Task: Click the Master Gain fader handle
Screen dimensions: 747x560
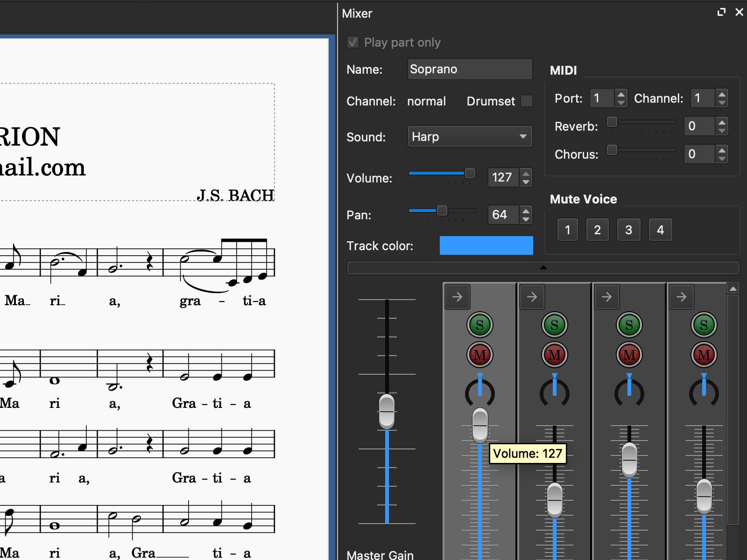Action: pos(387,412)
